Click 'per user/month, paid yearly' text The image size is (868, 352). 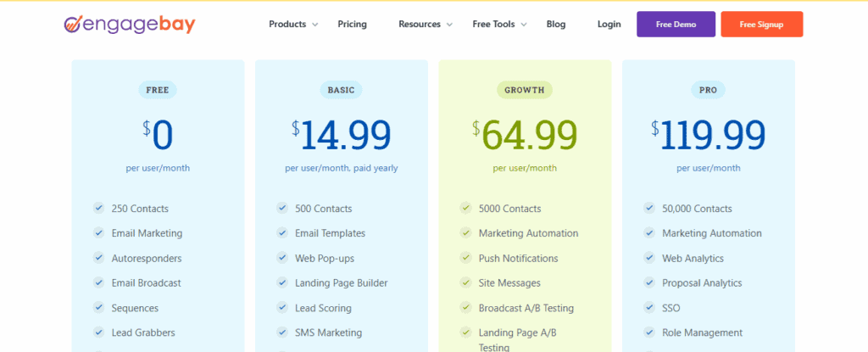[341, 168]
